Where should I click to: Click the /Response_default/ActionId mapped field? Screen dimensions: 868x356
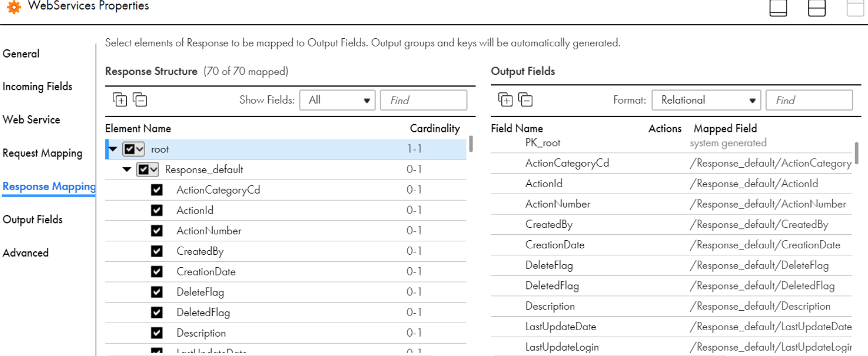coord(754,184)
